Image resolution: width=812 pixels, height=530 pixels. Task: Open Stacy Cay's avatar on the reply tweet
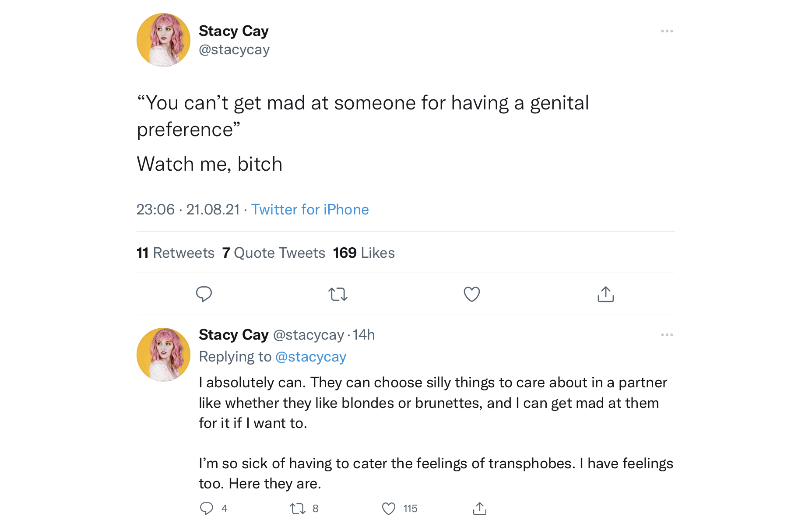point(163,355)
